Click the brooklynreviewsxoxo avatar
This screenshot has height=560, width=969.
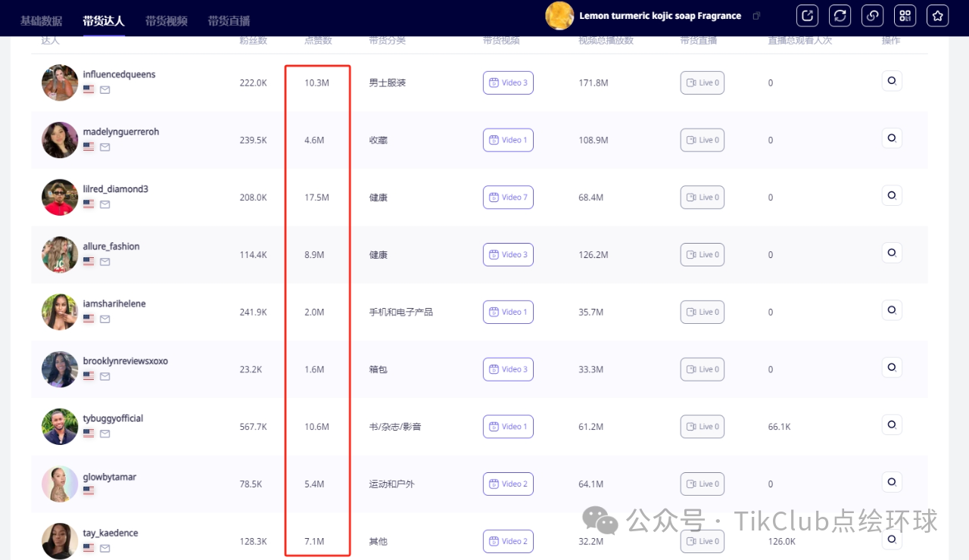click(60, 369)
